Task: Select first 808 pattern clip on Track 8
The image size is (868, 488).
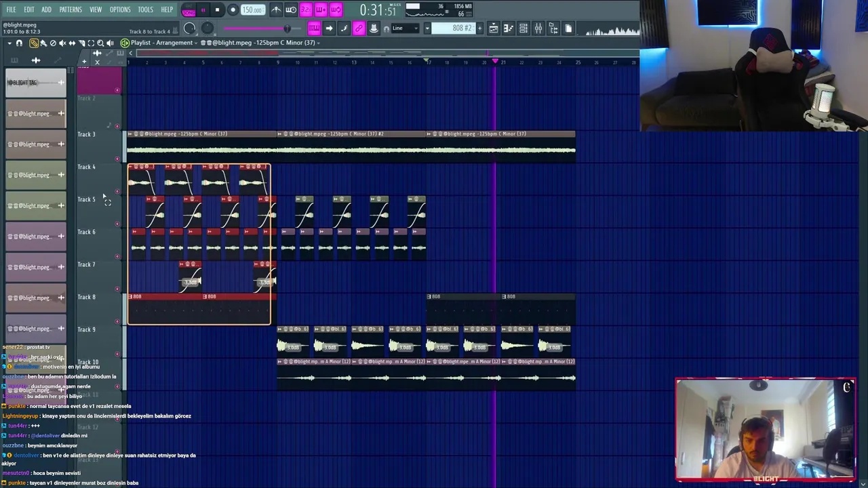Action: (x=165, y=308)
